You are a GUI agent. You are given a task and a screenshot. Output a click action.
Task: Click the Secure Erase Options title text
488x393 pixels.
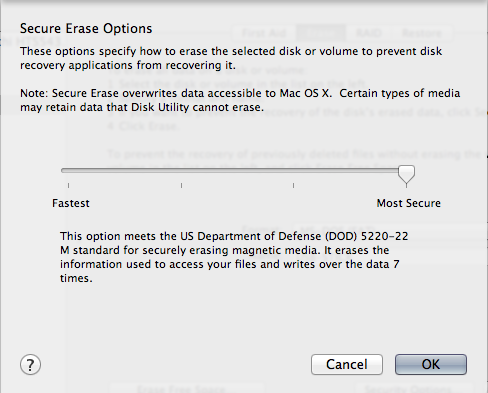pyautogui.click(x=86, y=29)
